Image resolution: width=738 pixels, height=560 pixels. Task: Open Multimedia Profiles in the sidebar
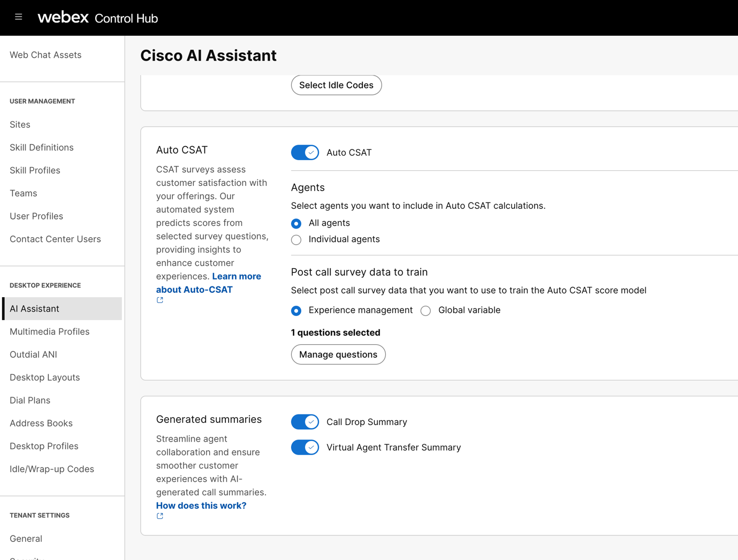[x=50, y=331]
